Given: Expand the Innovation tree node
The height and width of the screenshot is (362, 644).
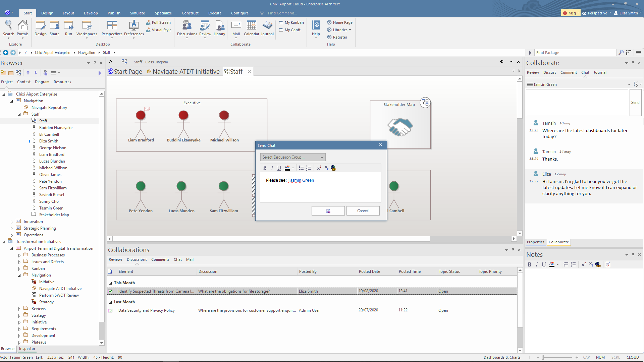Looking at the screenshot, I should click(x=12, y=222).
